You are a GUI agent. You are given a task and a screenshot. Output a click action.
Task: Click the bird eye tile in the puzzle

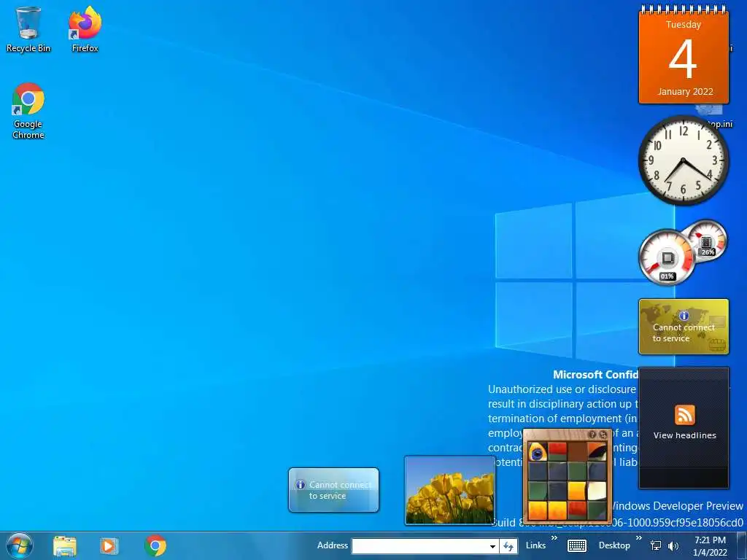[x=538, y=452]
